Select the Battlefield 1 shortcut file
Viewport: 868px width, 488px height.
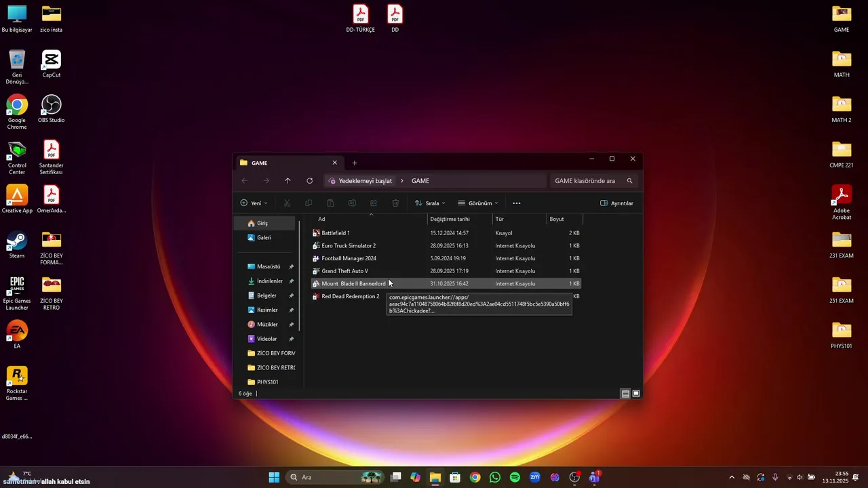[446, 233]
